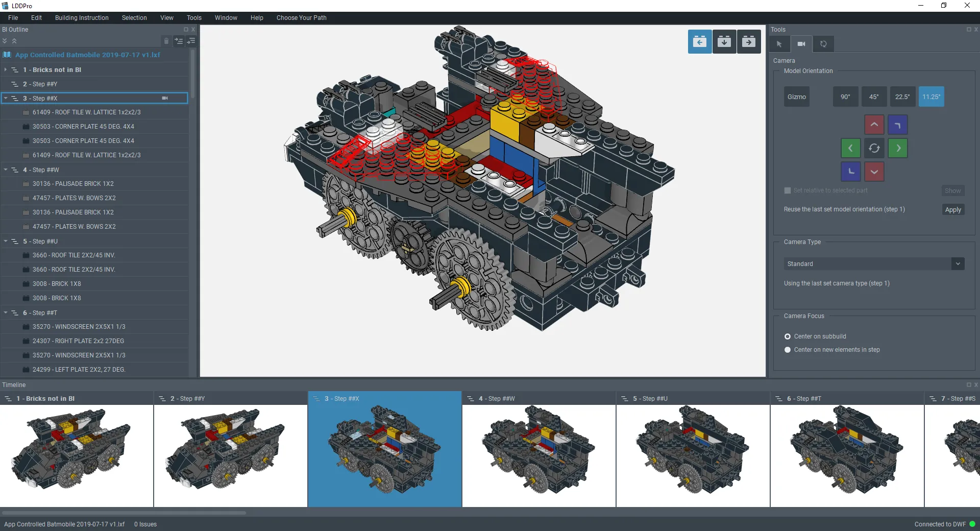Open the Camera Type Standard dropdown
The image size is (980, 531).
pyautogui.click(x=874, y=264)
